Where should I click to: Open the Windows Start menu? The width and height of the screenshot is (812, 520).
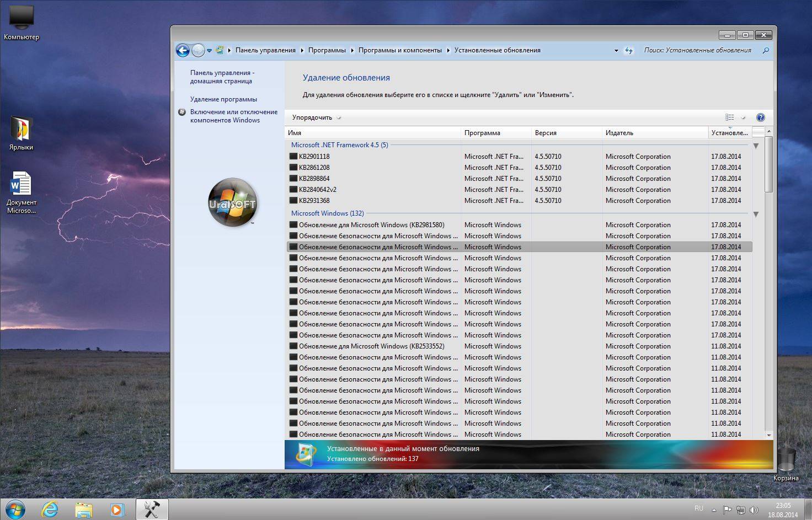tap(15, 510)
